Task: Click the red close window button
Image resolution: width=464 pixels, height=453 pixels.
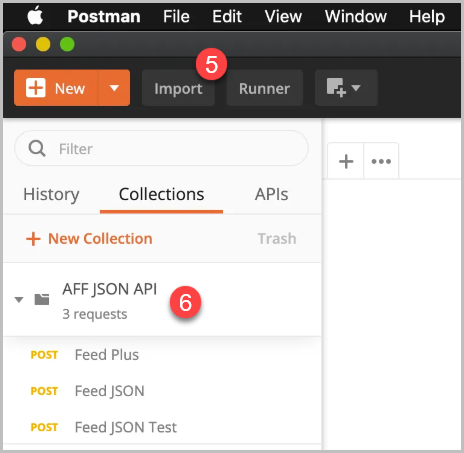Action: point(19,44)
